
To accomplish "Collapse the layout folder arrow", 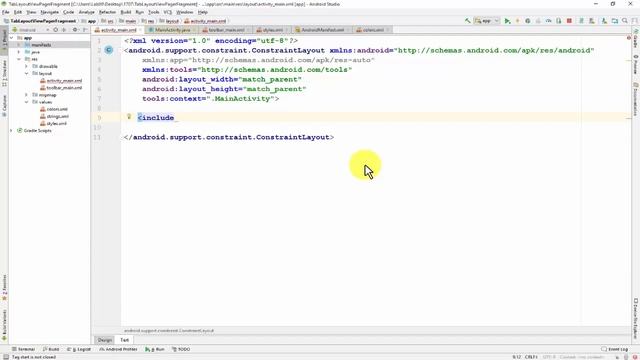I will tap(27, 73).
